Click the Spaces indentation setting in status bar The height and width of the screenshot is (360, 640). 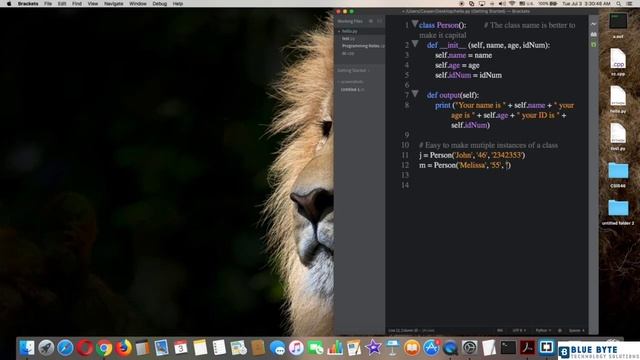(576, 331)
